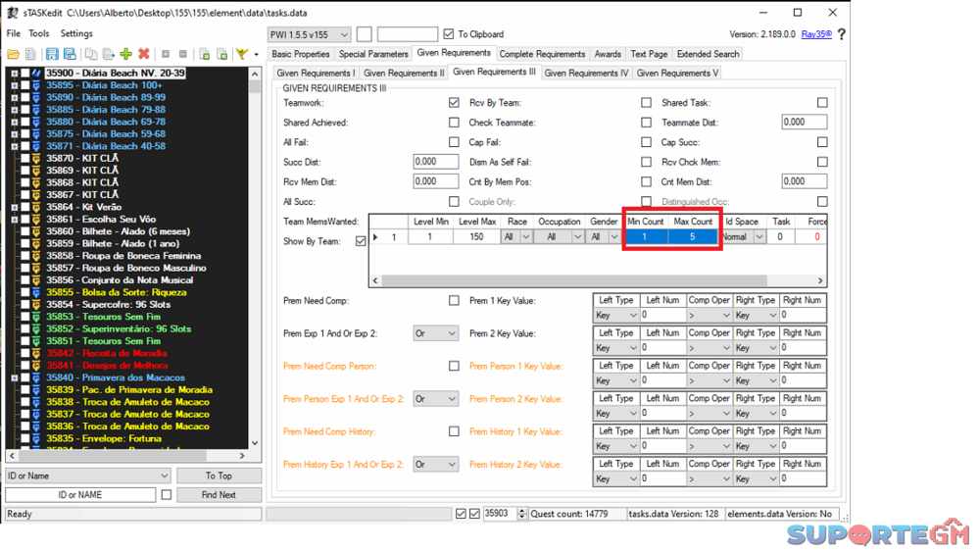Viewport: 980px width, 551px height.
Task: Click the new document icon
Action: [30, 54]
